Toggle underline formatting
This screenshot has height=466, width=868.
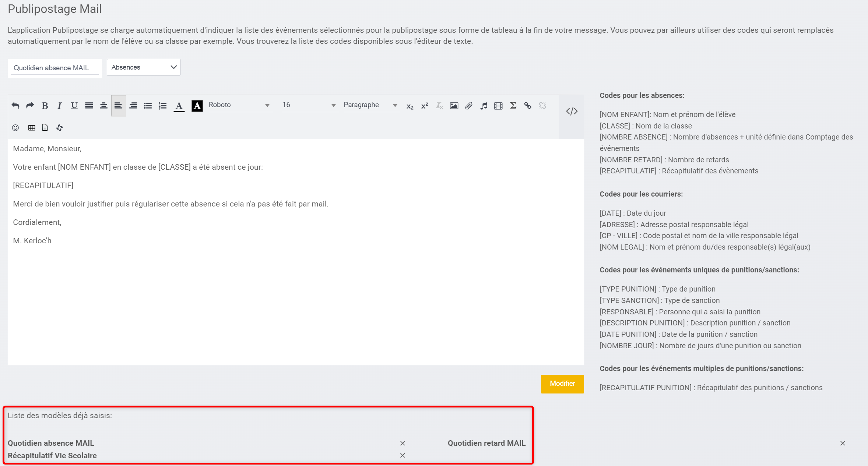(74, 106)
